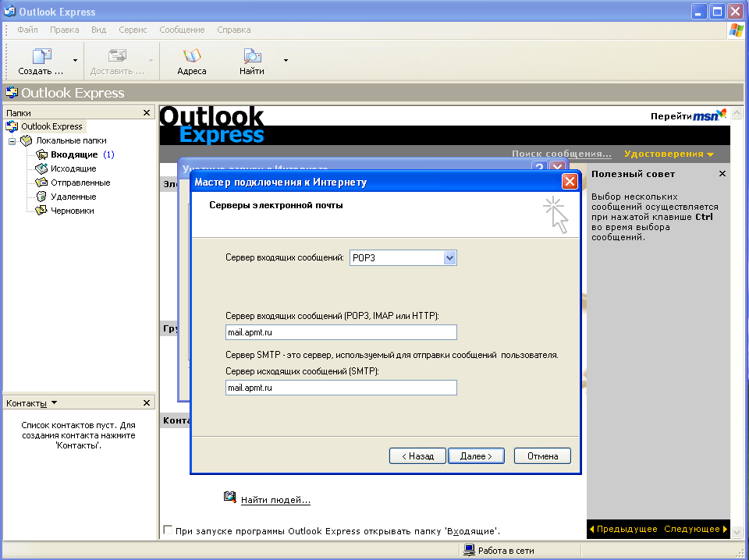
Task: Open the Create mail dropdown arrow
Action: click(75, 61)
